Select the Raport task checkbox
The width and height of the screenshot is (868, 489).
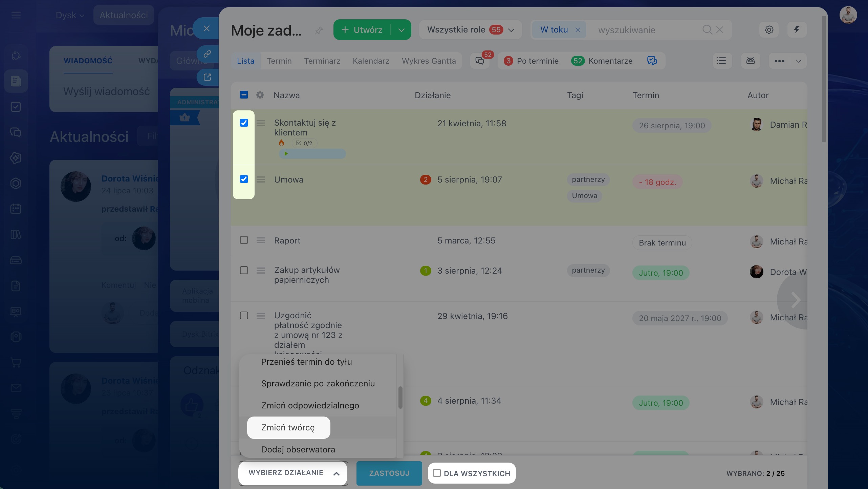click(x=244, y=240)
